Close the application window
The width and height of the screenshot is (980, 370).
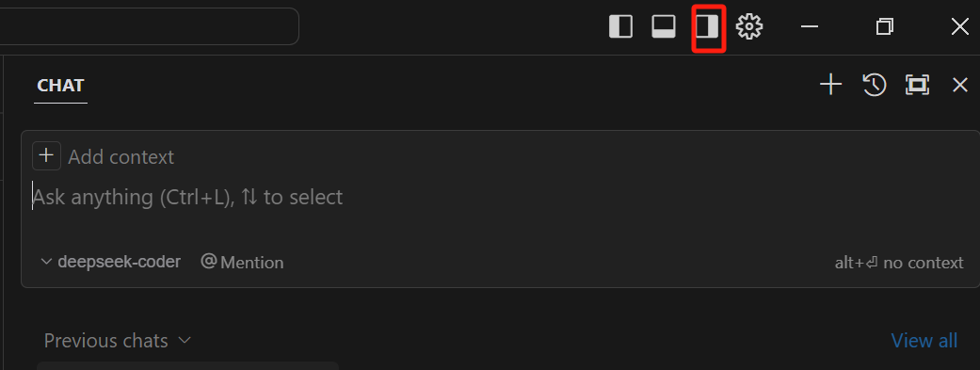960,26
